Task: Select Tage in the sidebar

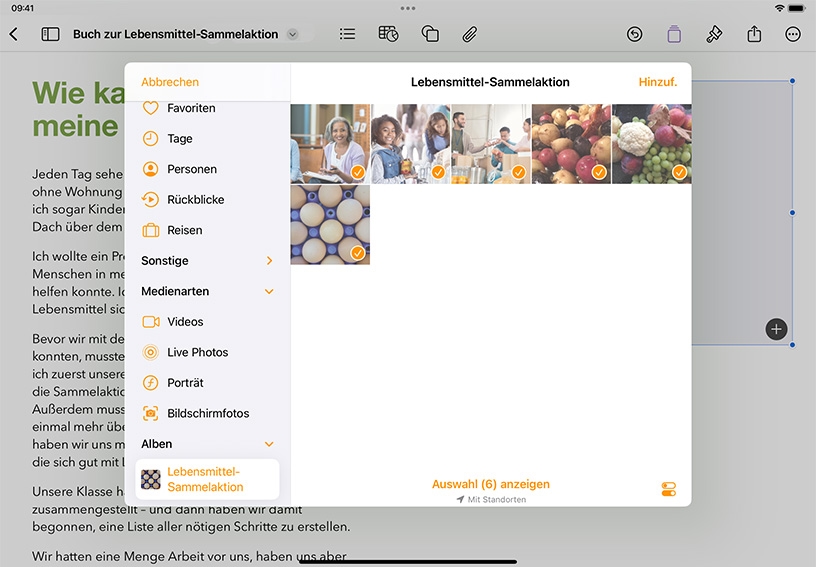Action: 207,138
